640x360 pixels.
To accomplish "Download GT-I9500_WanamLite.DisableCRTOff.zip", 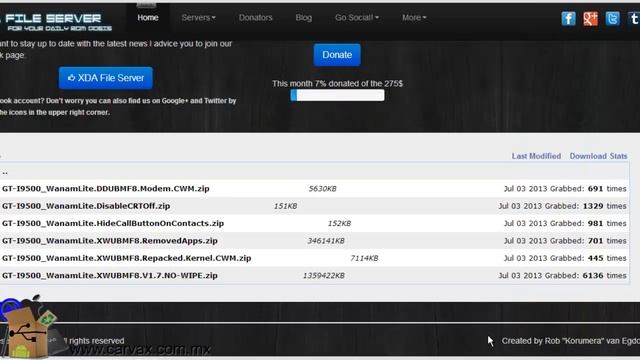I will [86, 206].
